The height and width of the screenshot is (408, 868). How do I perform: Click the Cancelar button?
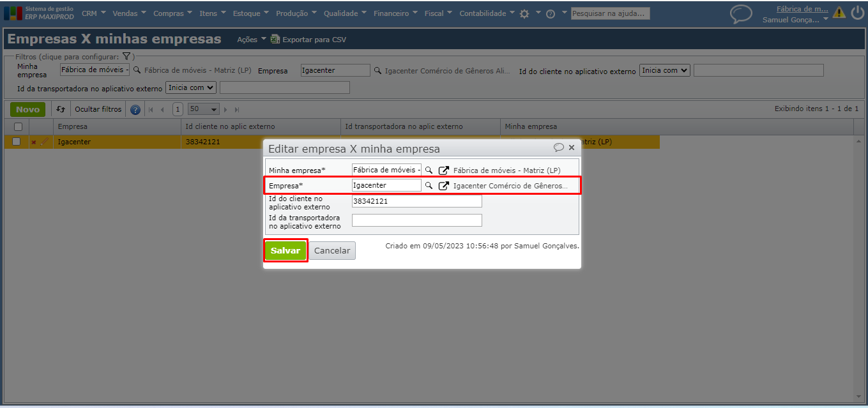click(x=332, y=250)
